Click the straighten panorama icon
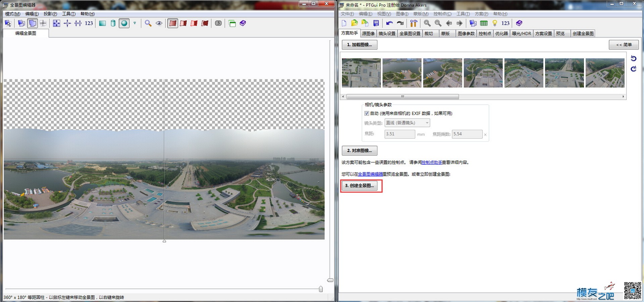 pyautogui.click(x=78, y=23)
